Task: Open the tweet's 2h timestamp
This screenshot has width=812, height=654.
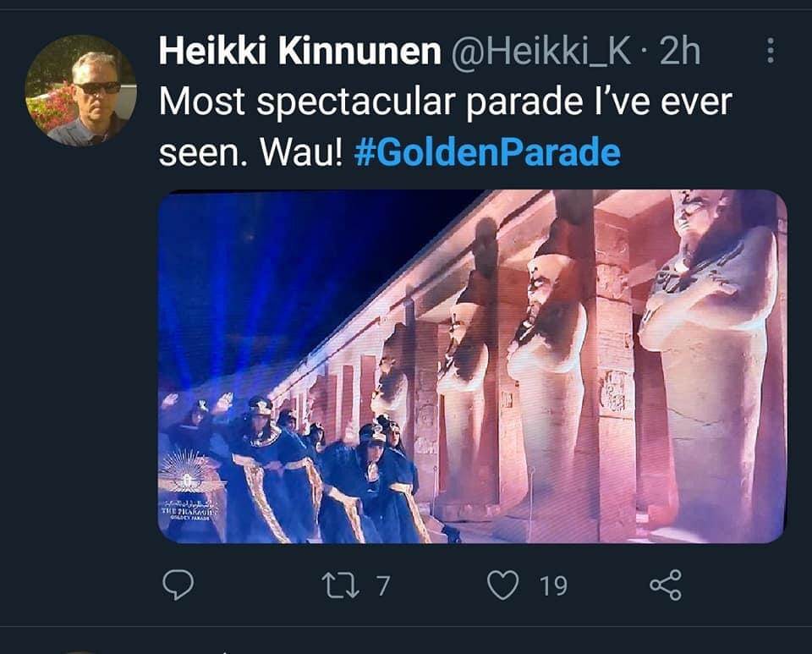Action: click(x=680, y=52)
